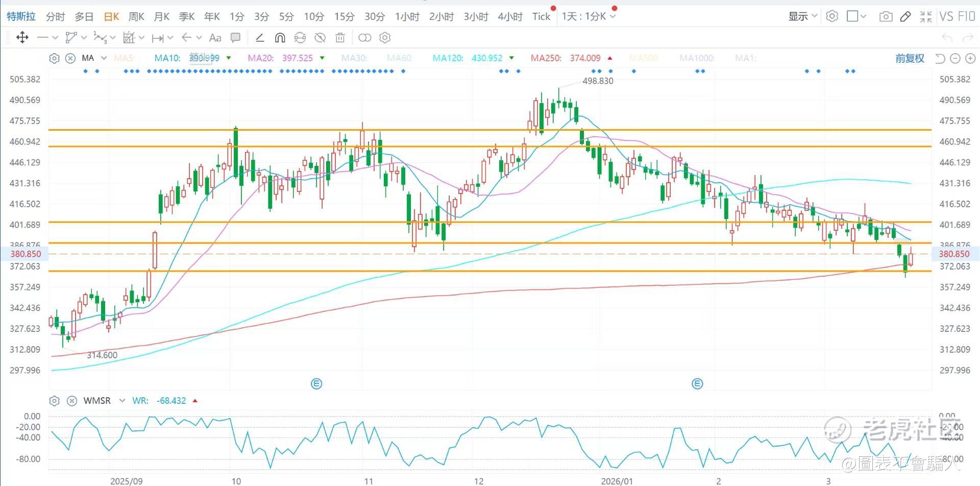Hide all drawings with crossed-eye icon
Image resolution: width=980 pixels, height=486 pixels.
pyautogui.click(x=320, y=37)
